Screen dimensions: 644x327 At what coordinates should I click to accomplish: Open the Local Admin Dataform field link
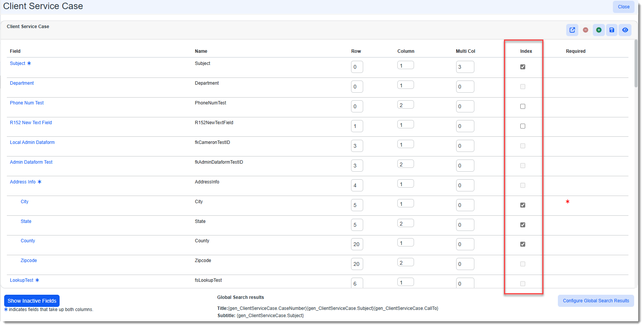[32, 142]
